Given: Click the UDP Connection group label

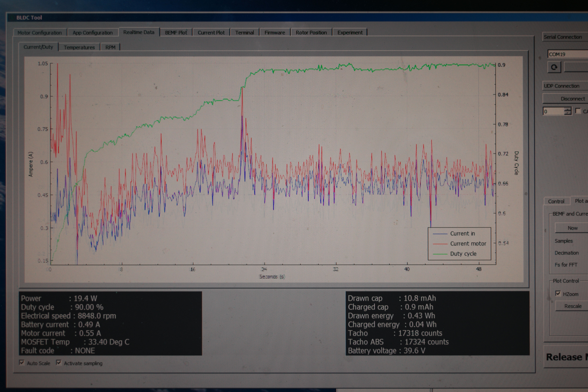Looking at the screenshot, I should point(562,86).
